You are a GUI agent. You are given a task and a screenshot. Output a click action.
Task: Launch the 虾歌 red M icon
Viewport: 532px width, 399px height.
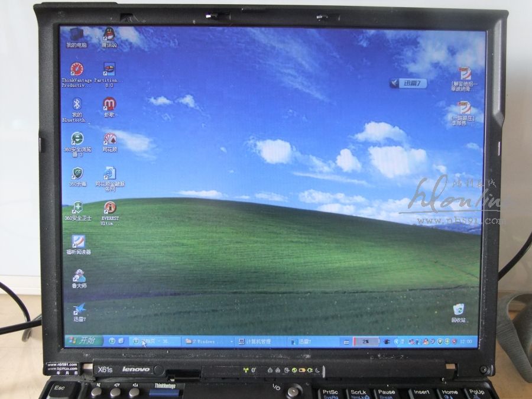point(109,108)
